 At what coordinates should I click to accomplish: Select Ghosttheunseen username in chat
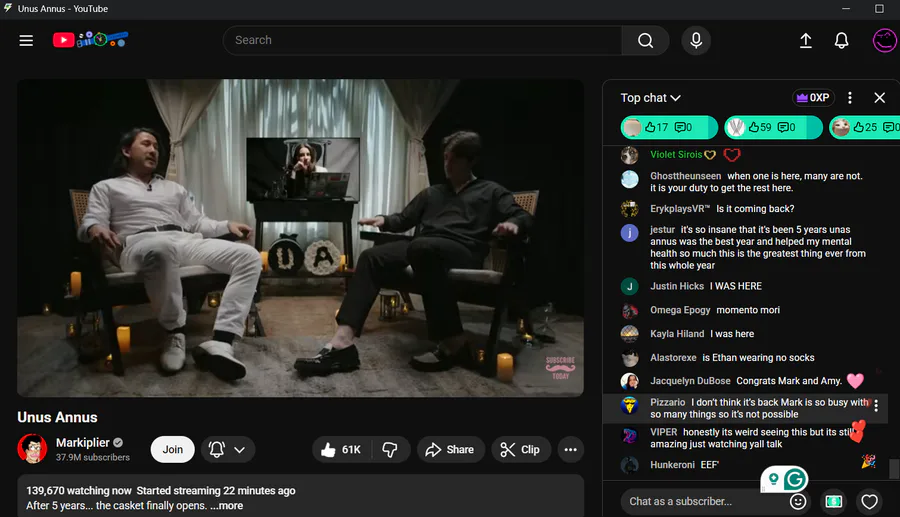pyautogui.click(x=685, y=176)
